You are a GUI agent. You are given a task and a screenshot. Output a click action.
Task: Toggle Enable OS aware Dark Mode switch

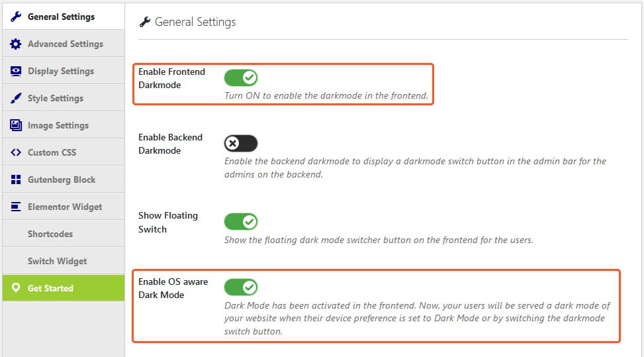tap(241, 287)
